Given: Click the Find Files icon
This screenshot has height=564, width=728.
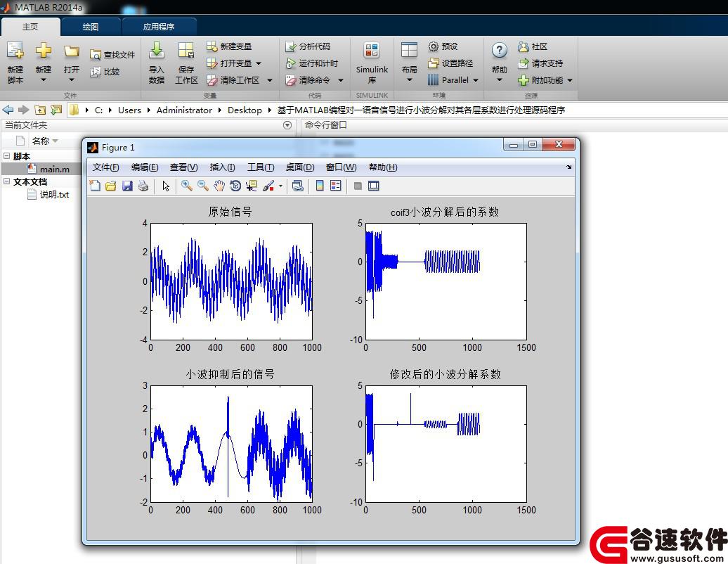Looking at the screenshot, I should [95, 55].
